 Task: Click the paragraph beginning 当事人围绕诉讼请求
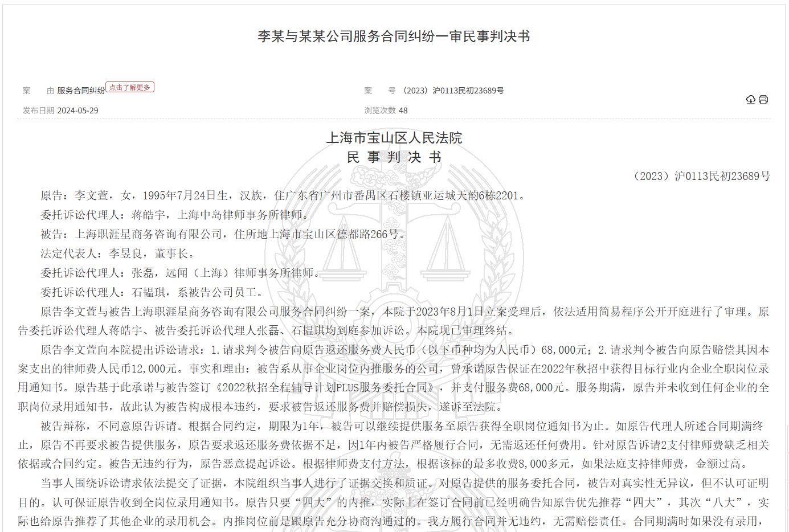point(394,502)
